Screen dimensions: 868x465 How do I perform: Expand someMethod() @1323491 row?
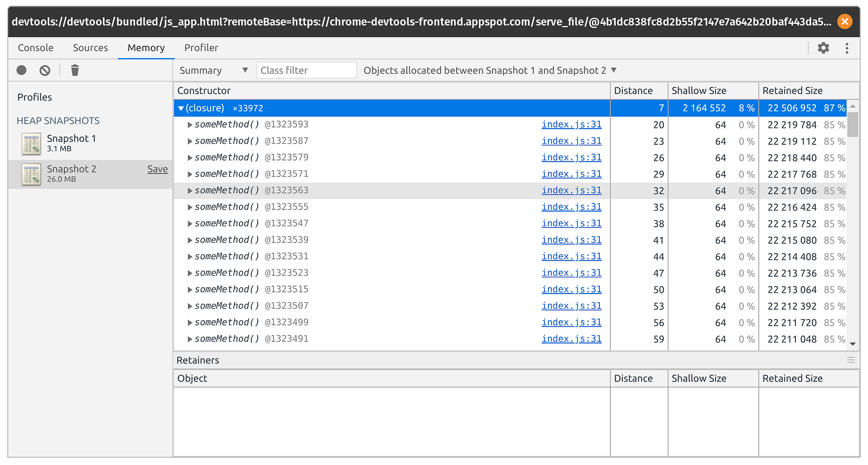coord(190,339)
